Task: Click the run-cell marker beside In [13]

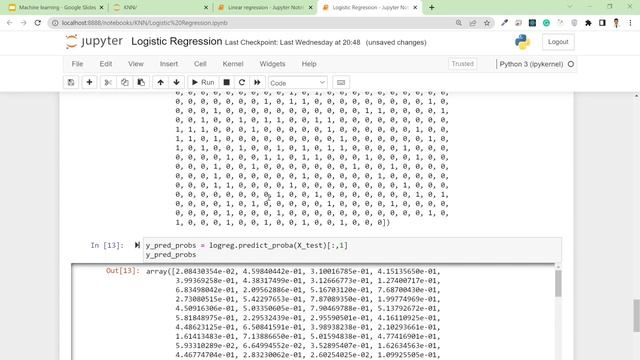Action: (x=137, y=245)
